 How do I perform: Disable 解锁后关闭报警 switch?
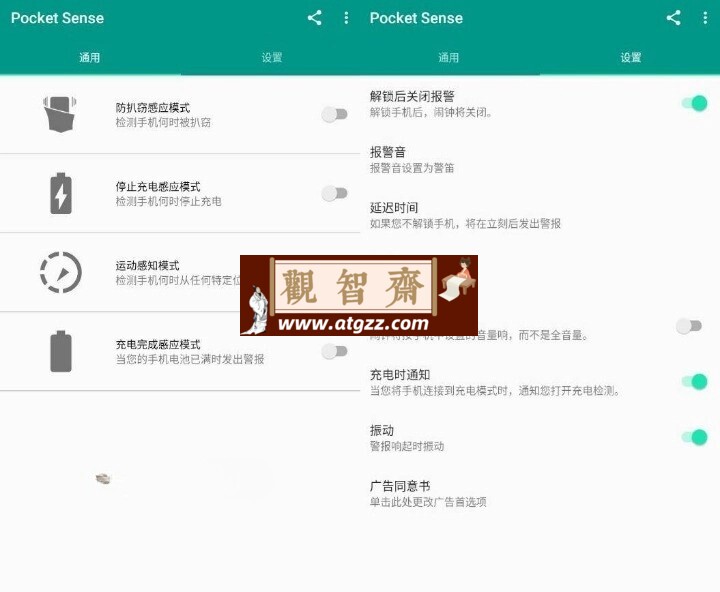click(x=694, y=103)
